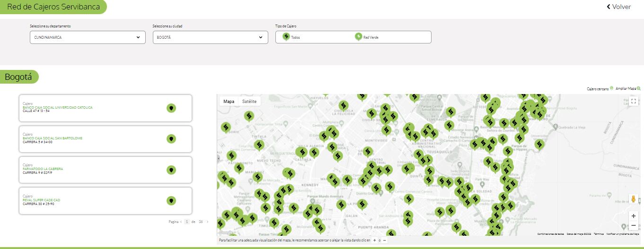Toggle map fullscreen view
This screenshot has height=249, width=644.
click(634, 101)
